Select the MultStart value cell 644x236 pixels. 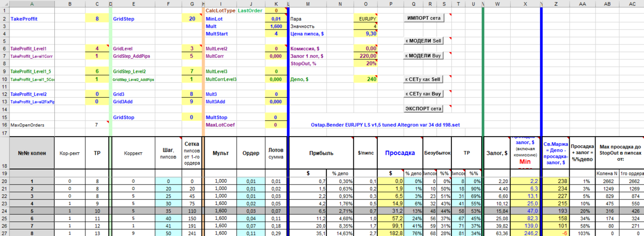click(276, 33)
